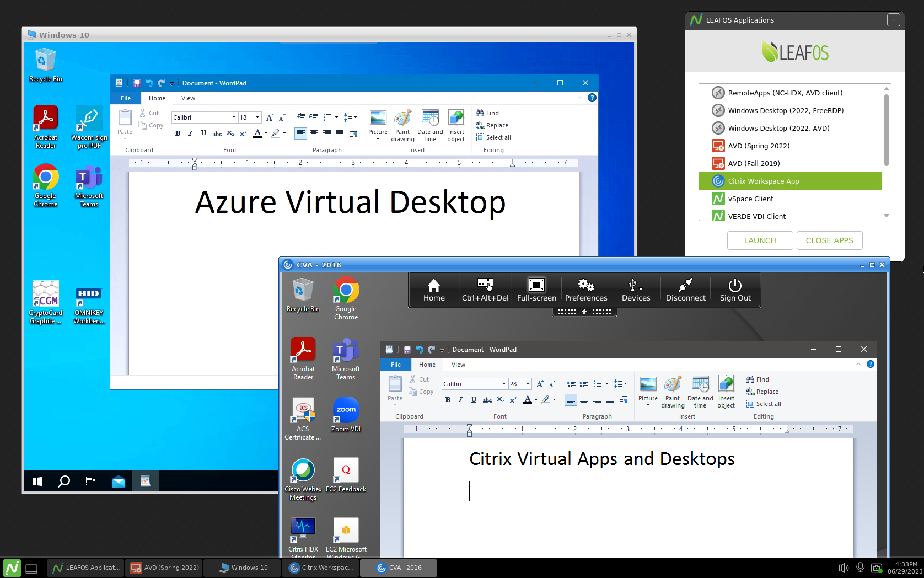Open ACS Certificate icon in CVA
Image resolution: width=924 pixels, height=578 pixels.
[x=303, y=419]
